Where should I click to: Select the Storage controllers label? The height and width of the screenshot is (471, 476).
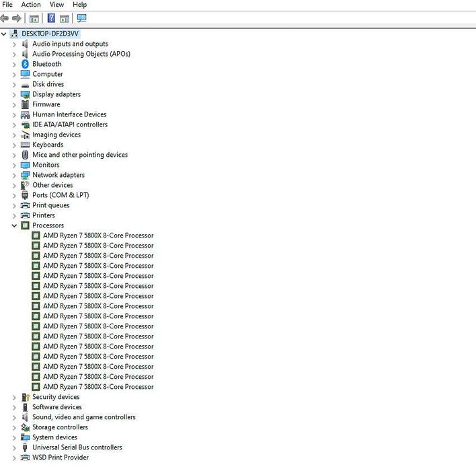click(x=60, y=427)
